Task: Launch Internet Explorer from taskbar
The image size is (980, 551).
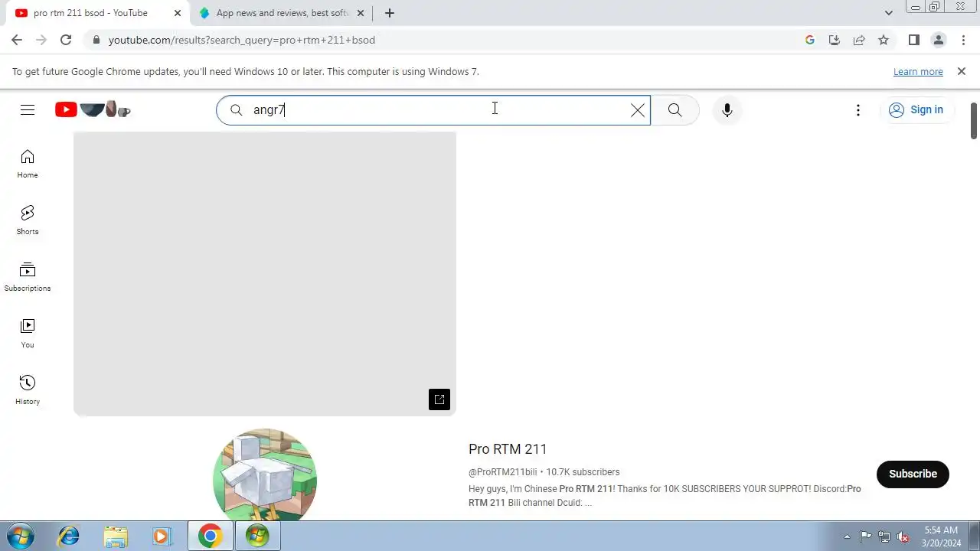Action: (x=69, y=536)
